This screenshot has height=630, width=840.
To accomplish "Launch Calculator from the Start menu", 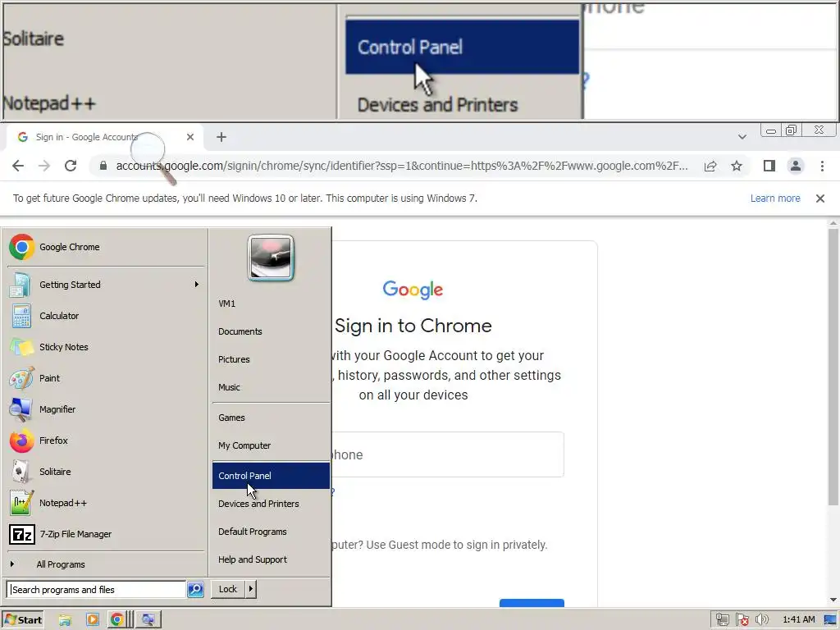I will click(106, 316).
